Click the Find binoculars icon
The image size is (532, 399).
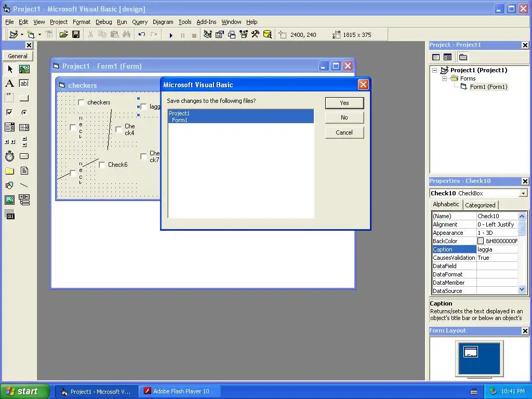tap(127, 34)
